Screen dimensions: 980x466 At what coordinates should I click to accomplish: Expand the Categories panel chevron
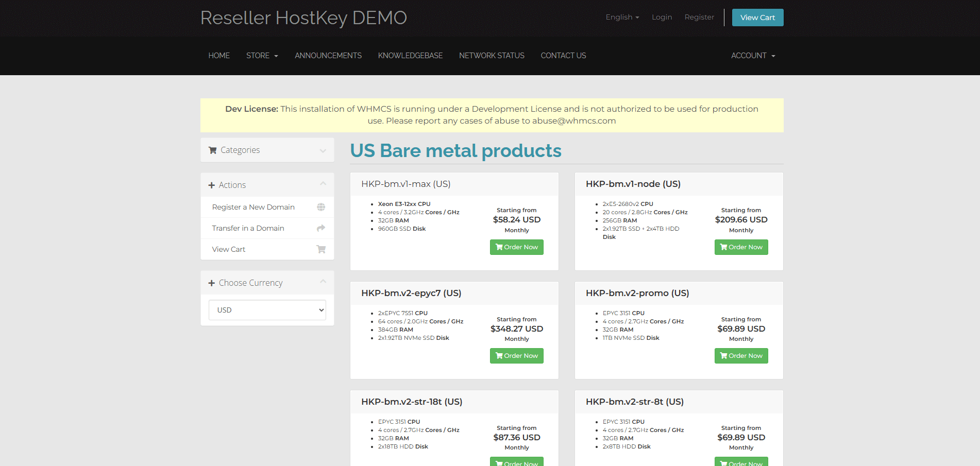(x=323, y=151)
